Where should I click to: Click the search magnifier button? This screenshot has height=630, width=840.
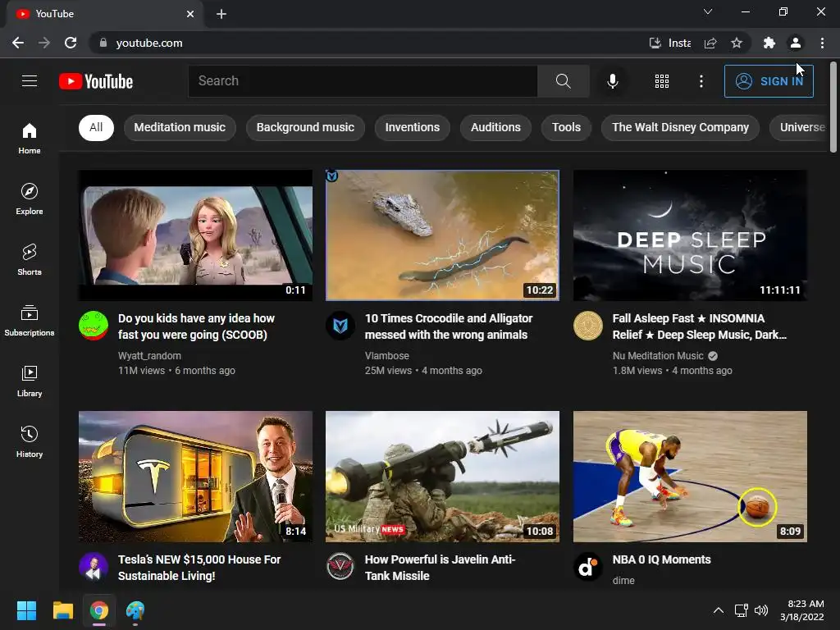click(x=563, y=81)
